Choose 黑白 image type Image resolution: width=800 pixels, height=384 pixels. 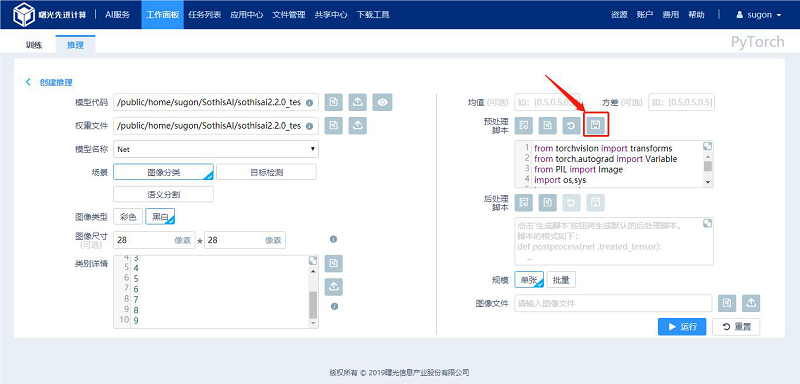pyautogui.click(x=160, y=217)
